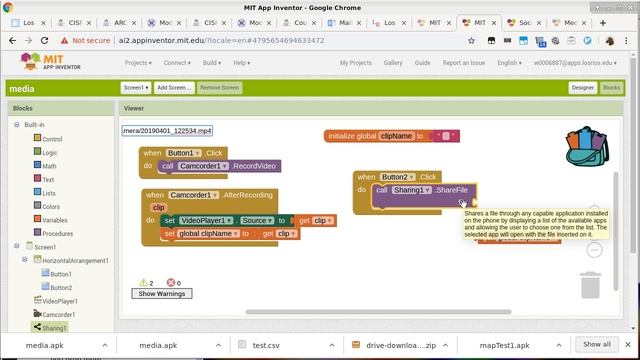640x360 pixels.
Task: Click the Show Warnings button
Action: click(x=162, y=293)
